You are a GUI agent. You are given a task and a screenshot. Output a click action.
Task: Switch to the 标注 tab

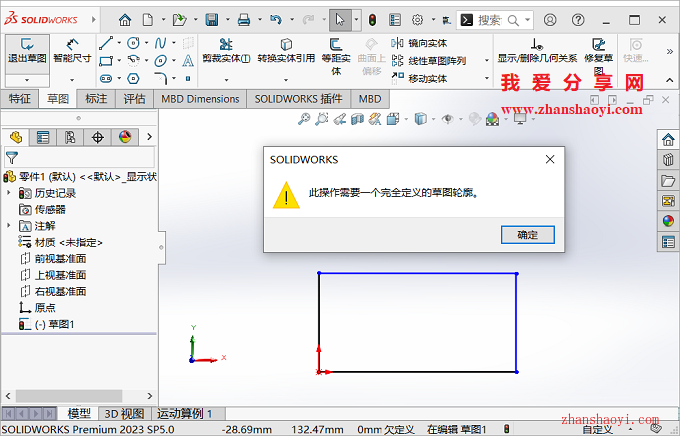pyautogui.click(x=96, y=99)
